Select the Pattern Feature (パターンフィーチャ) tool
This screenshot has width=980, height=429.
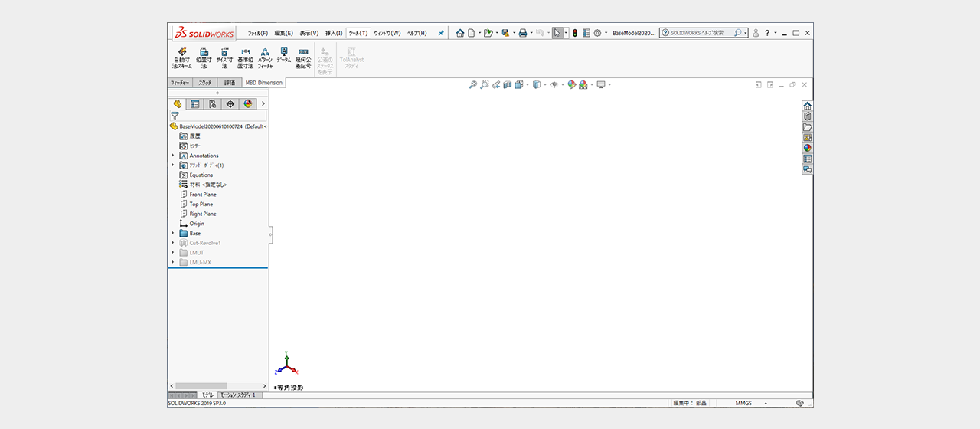tap(265, 59)
